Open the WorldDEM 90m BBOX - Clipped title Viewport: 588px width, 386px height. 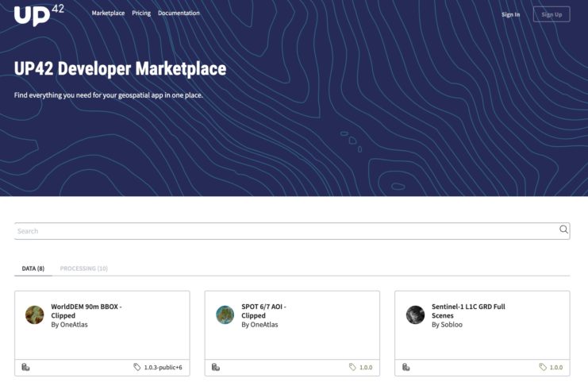pos(86,311)
